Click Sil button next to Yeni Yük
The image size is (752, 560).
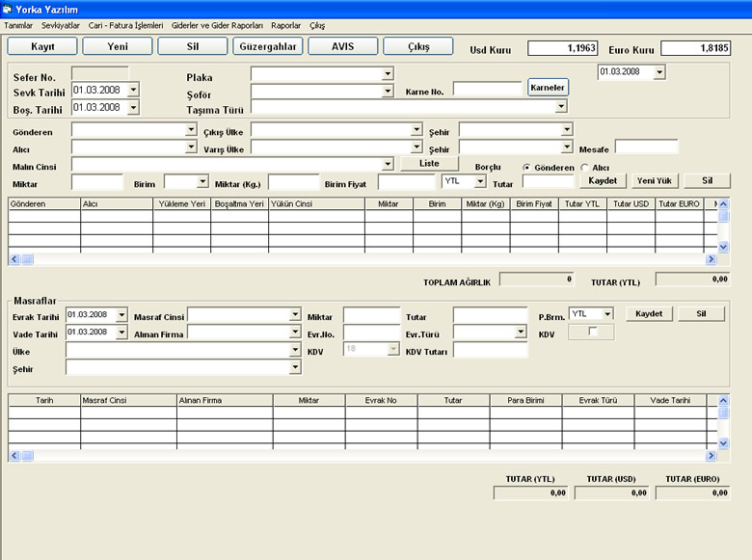click(707, 180)
